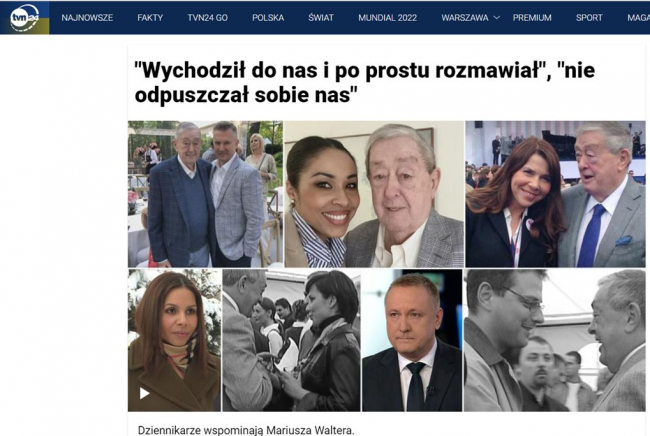This screenshot has width=650, height=436.
Task: Click the Warszawa menu label
Action: point(465,18)
